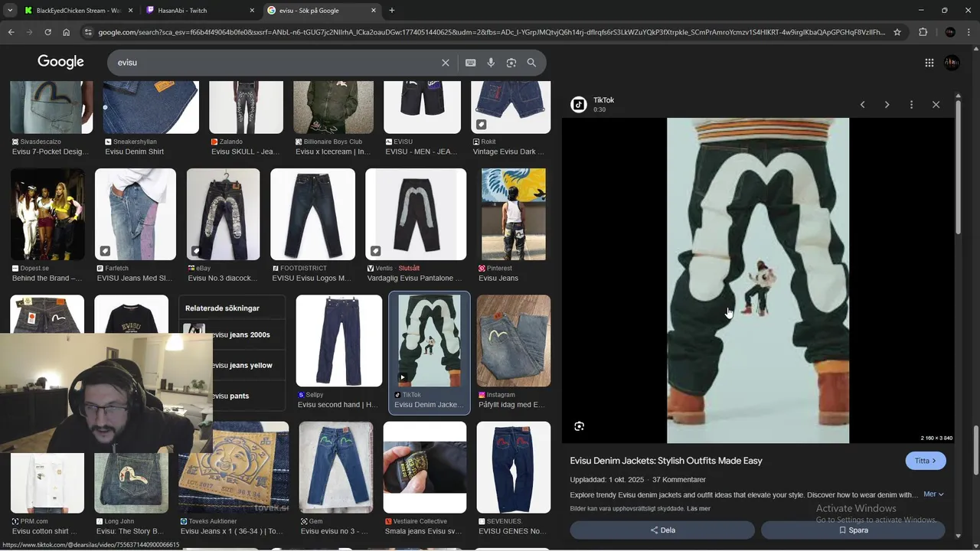
Task: Open the preview title about Evisu Denim Jackets
Action: 666,461
